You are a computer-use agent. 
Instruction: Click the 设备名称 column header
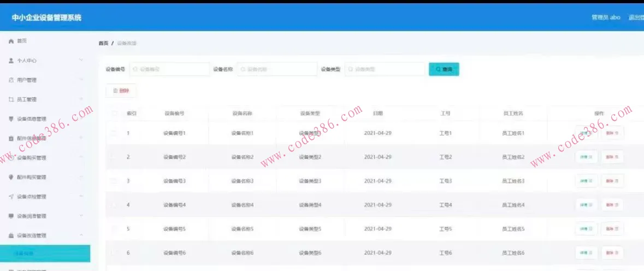243,113
